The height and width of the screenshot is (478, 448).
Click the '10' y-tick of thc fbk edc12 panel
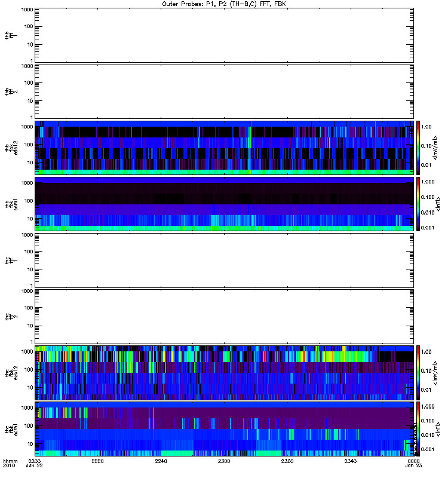click(x=30, y=388)
